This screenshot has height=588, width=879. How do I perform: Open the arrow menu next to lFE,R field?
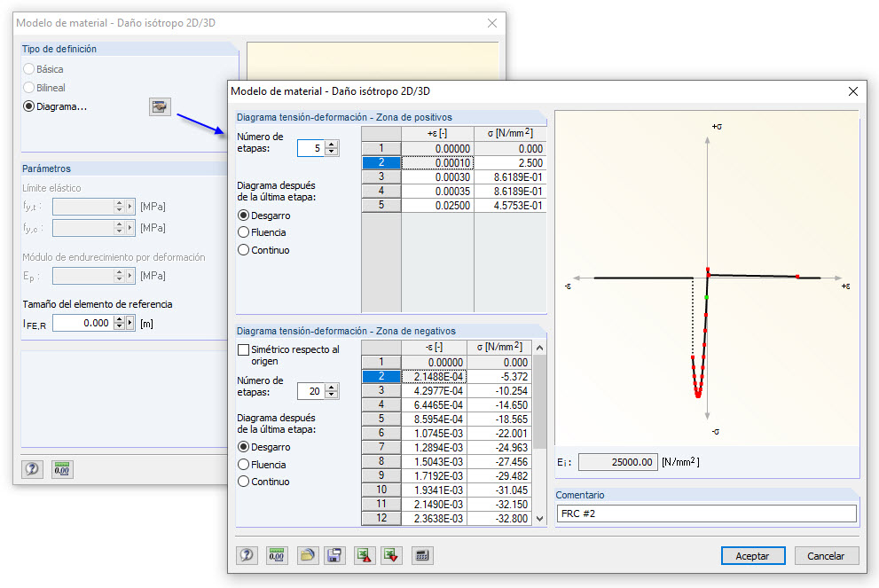click(130, 323)
